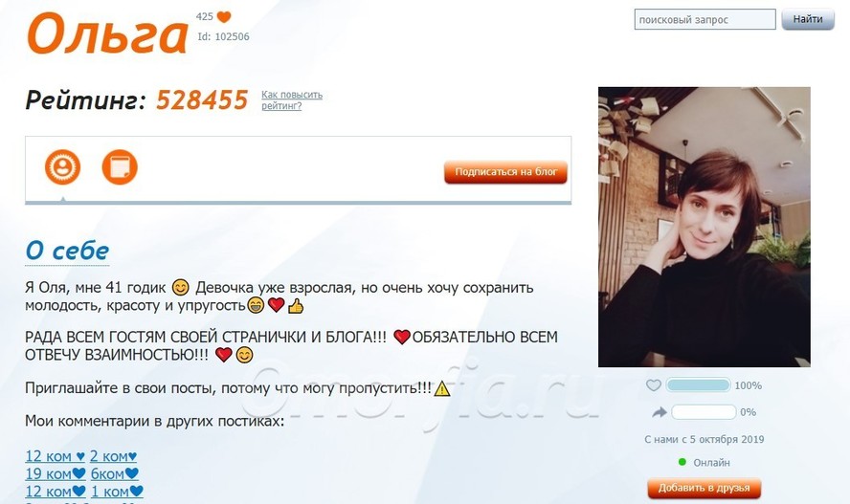Open the first 12 ком comment link
The image size is (850, 504).
(x=56, y=456)
